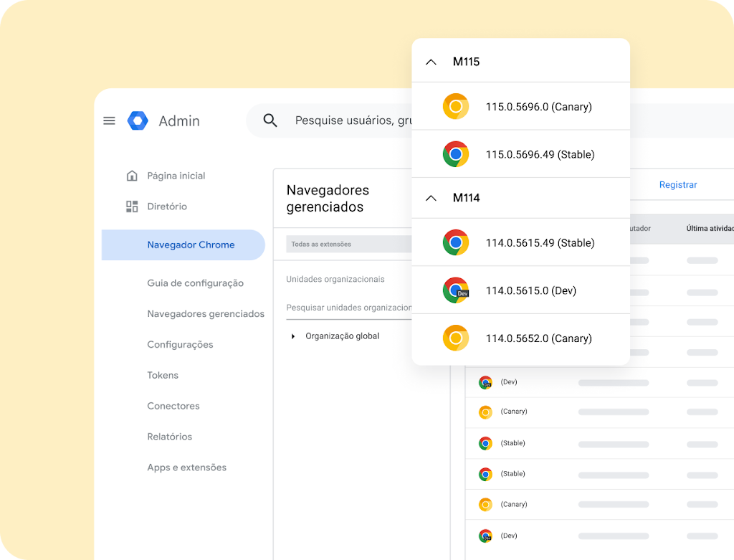Viewport: 734px width, 560px height.
Task: Click the Registrar link
Action: [677, 185]
